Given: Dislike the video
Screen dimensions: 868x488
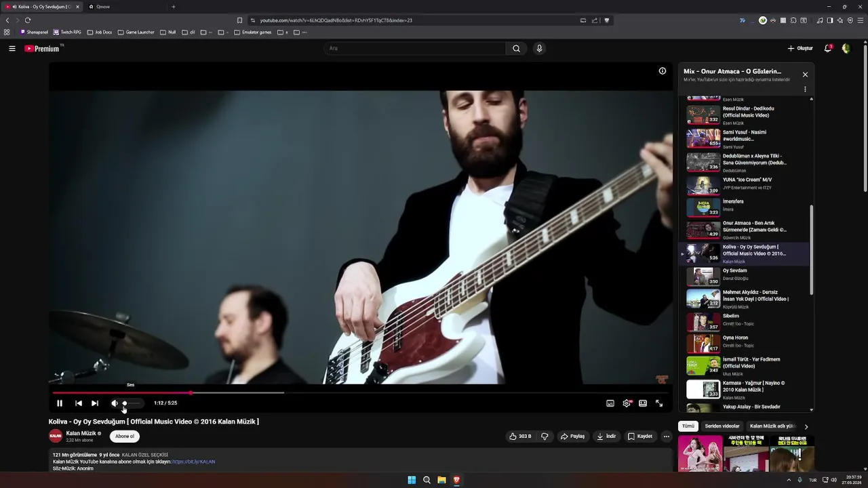Looking at the screenshot, I should [545, 436].
